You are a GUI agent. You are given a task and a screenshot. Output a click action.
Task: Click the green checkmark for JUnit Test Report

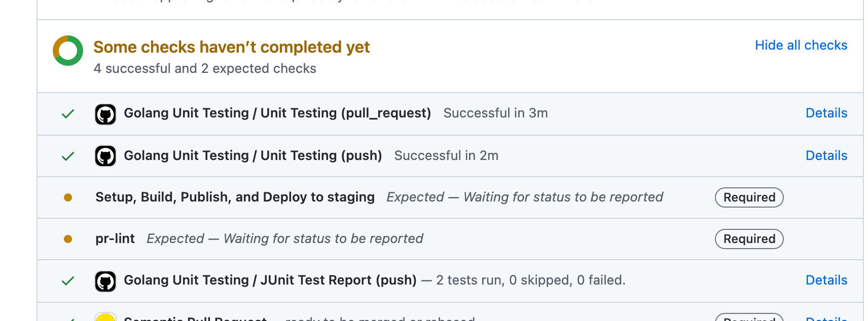click(67, 280)
